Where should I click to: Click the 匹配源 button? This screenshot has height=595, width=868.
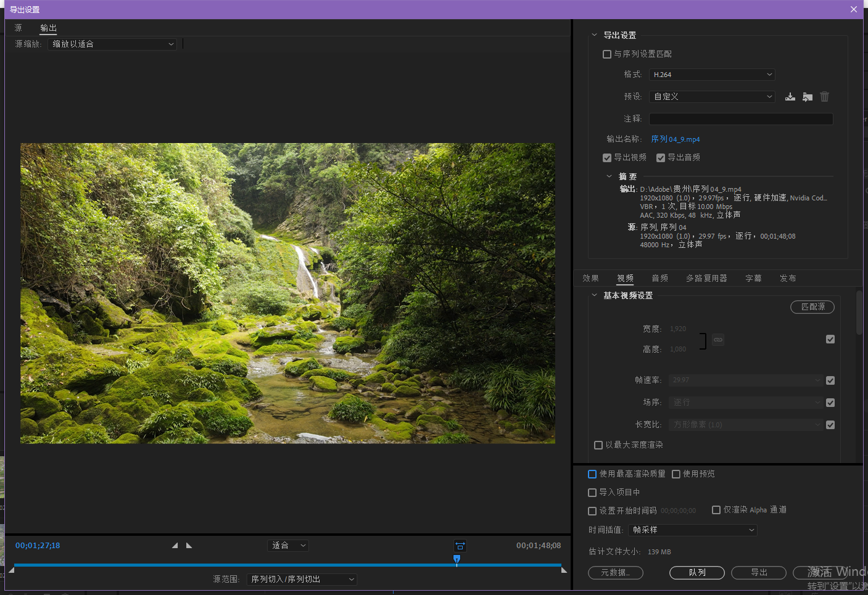812,307
